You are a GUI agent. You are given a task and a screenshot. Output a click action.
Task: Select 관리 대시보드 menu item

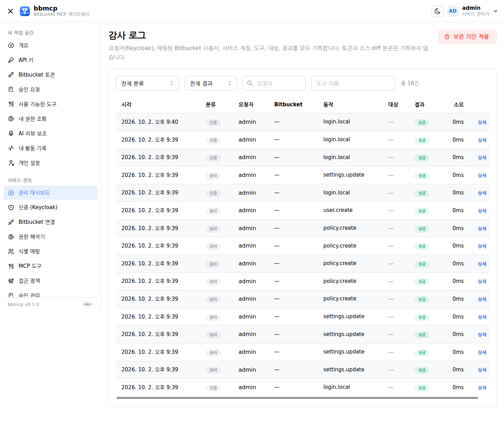pos(50,193)
